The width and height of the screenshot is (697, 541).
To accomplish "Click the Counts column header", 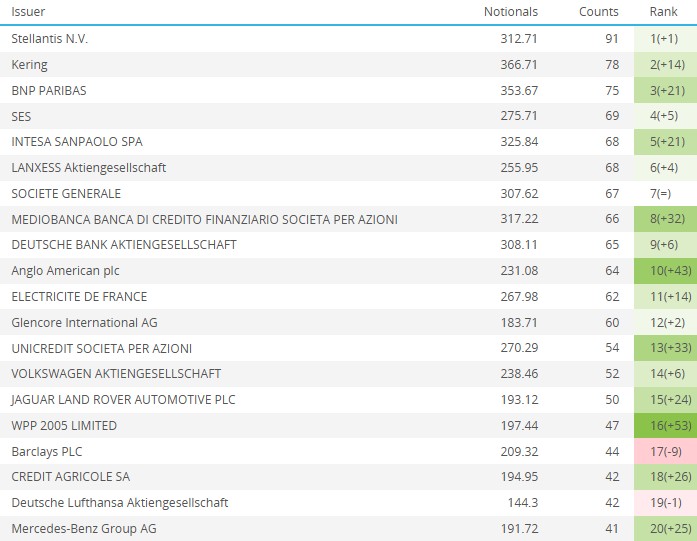I will click(599, 12).
